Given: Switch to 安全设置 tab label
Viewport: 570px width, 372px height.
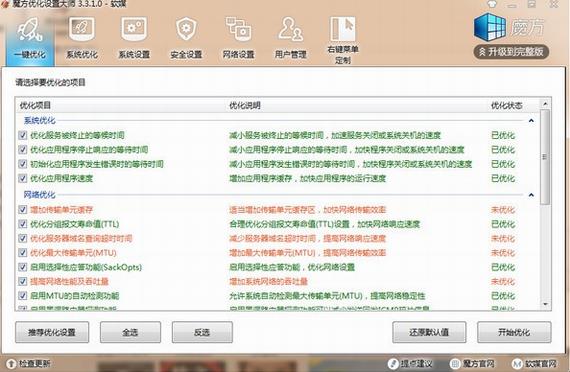Looking at the screenshot, I should [186, 55].
